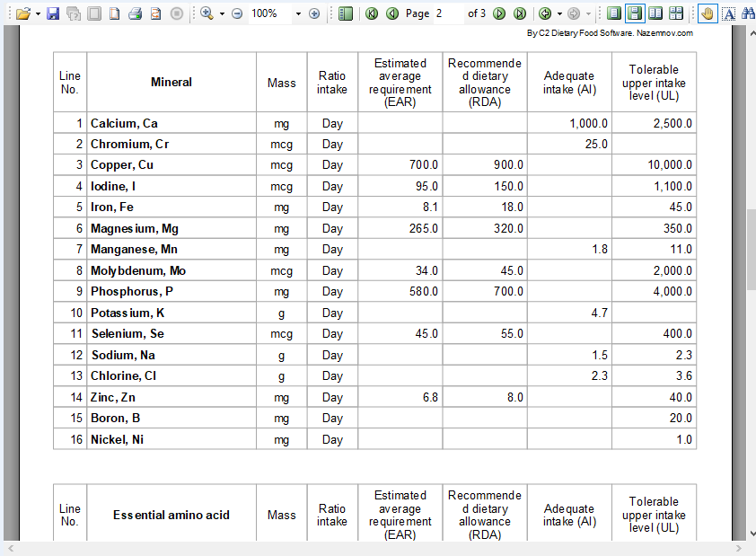The height and width of the screenshot is (556, 756).
Task: Click the 'Zinc, Zn' row name
Action: point(113,397)
